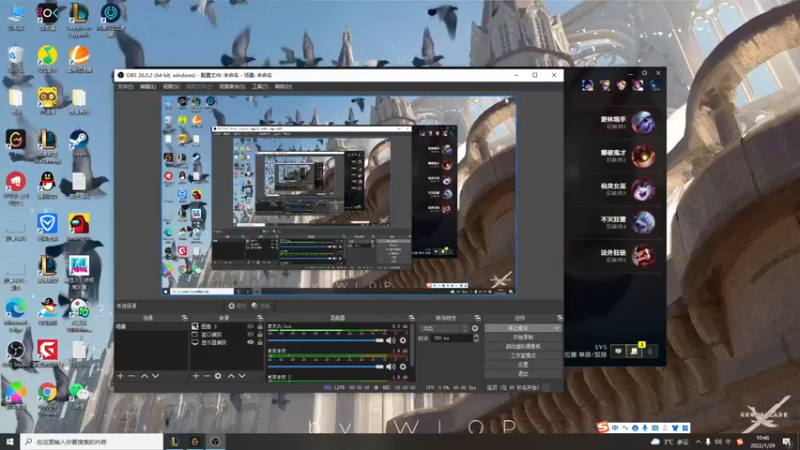Image resolution: width=800 pixels, height=450 pixels.
Task: Lock the image 3 source
Action: [260, 327]
